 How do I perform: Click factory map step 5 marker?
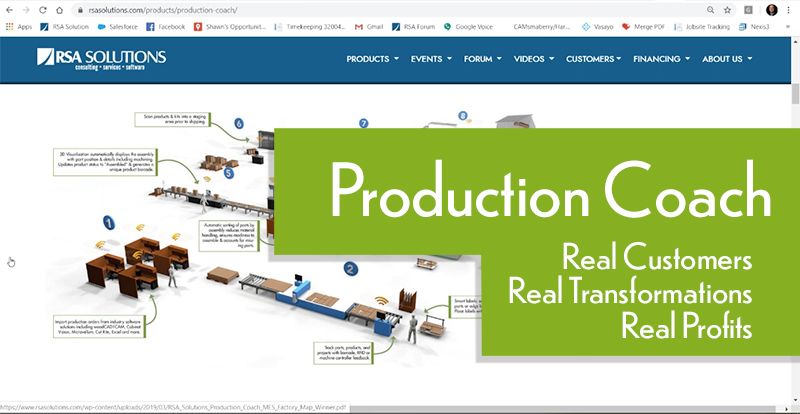tap(229, 173)
